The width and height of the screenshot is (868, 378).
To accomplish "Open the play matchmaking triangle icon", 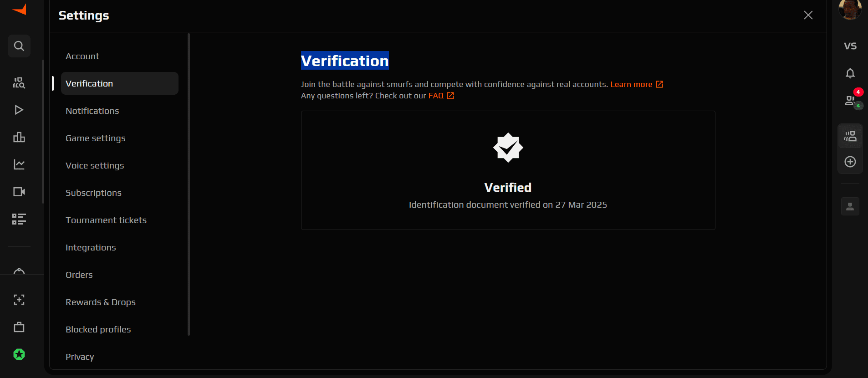I will click(x=19, y=110).
